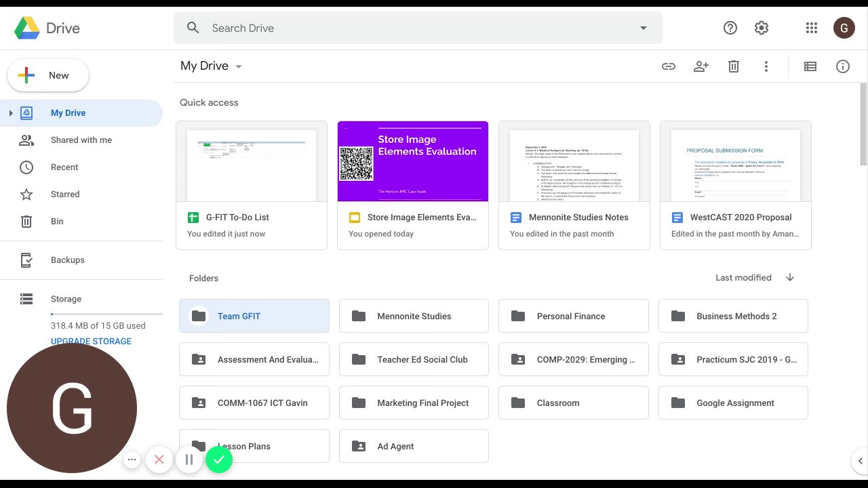Go to Shared with me
Viewport: 868px width, 488px height.
81,140
